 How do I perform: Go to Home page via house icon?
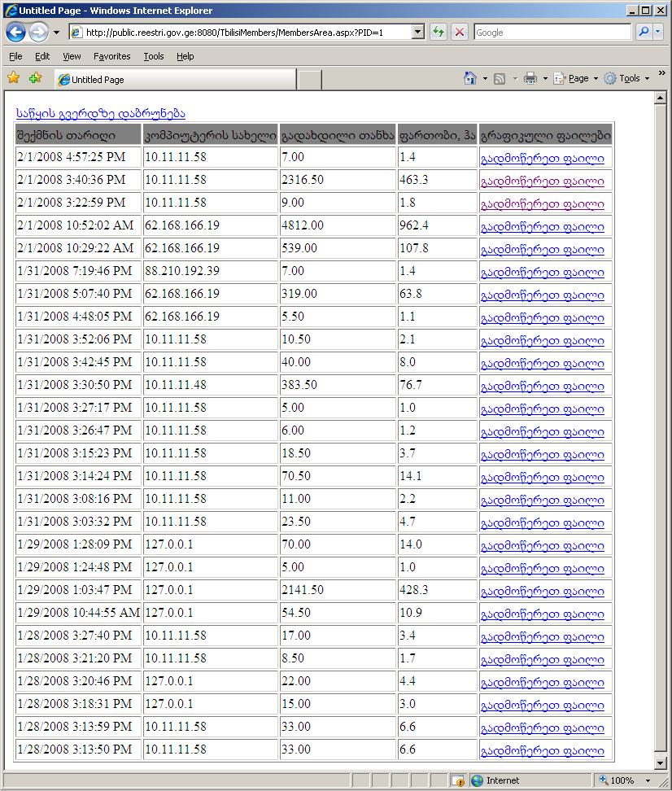(469, 78)
